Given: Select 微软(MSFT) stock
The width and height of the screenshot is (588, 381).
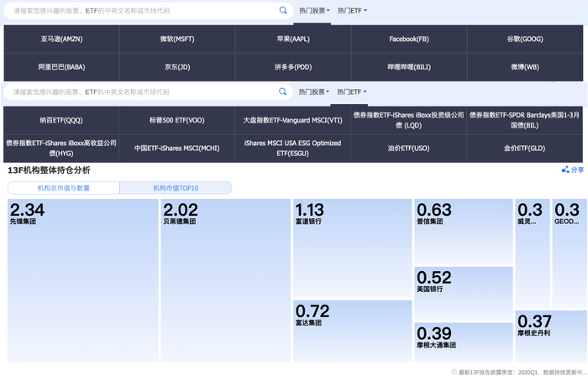Looking at the screenshot, I should click(x=177, y=39).
